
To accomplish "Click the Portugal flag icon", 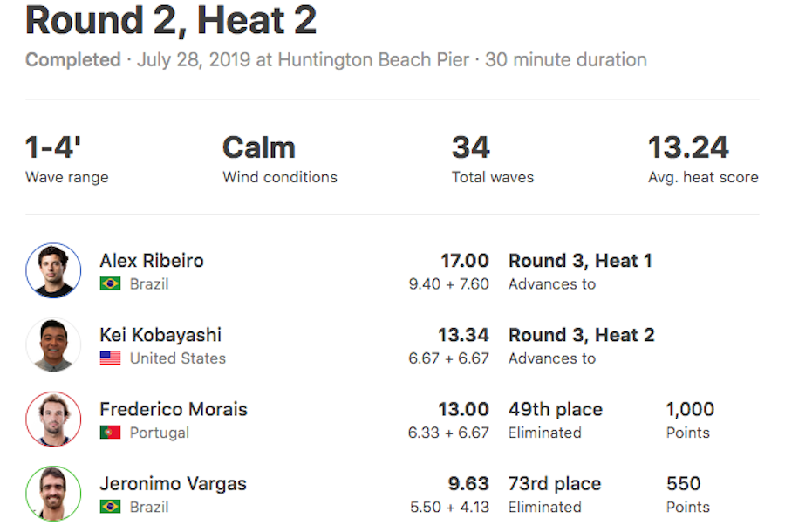I will 110,432.
